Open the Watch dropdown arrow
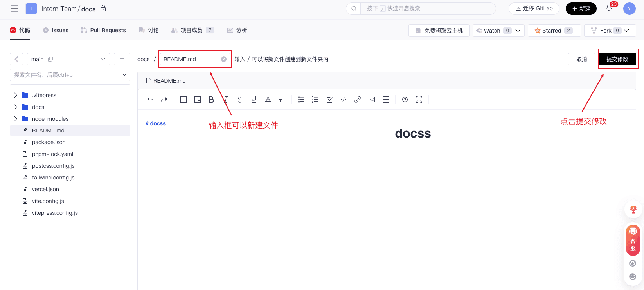This screenshot has width=644, height=290. click(518, 31)
